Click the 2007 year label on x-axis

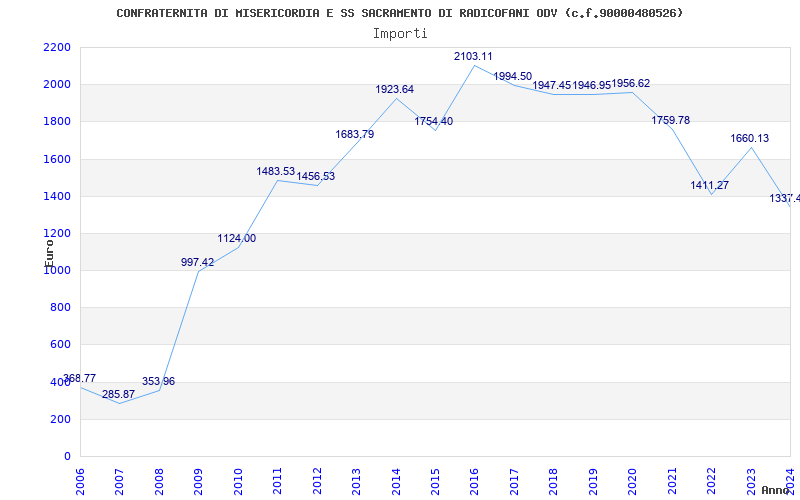pyautogui.click(x=118, y=481)
